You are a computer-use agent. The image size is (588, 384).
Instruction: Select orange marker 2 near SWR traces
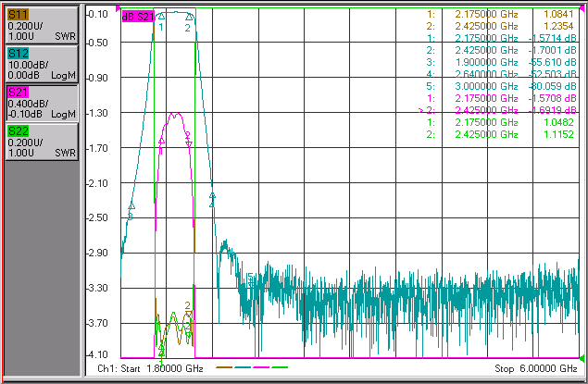[x=188, y=310]
